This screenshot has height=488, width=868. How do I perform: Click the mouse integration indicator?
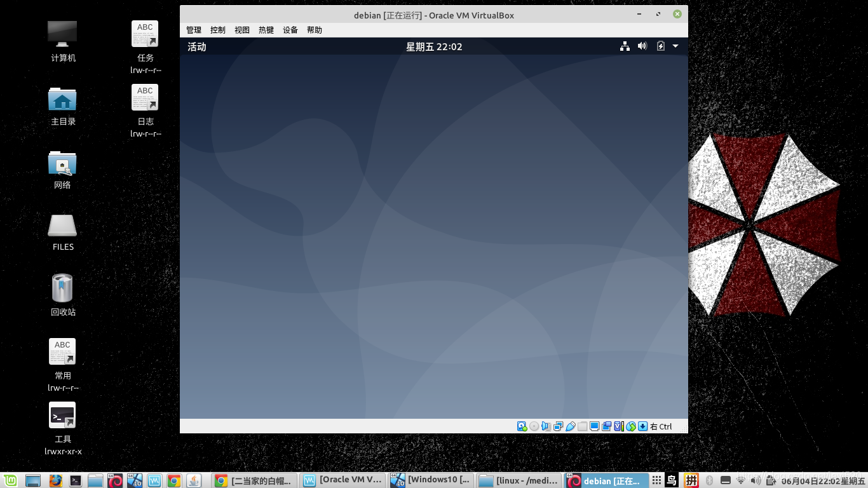[630, 426]
